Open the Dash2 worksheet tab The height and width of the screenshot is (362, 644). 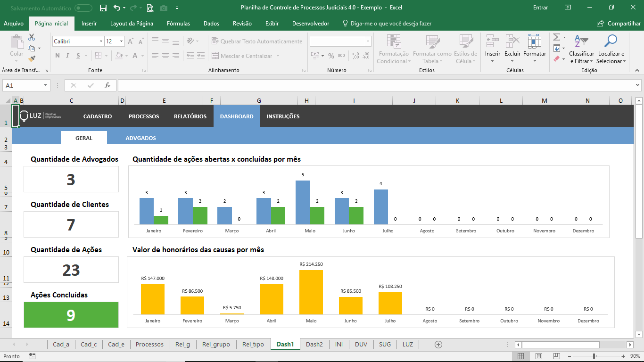[314, 344]
